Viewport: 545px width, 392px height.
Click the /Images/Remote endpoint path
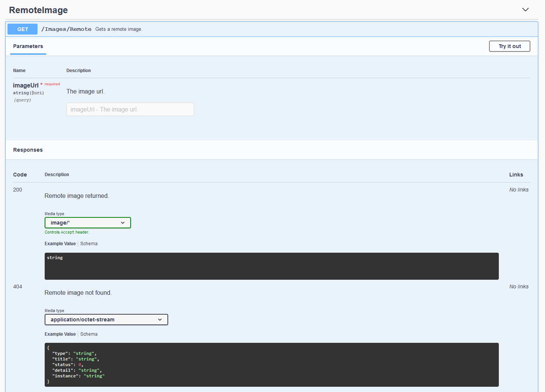coord(66,29)
